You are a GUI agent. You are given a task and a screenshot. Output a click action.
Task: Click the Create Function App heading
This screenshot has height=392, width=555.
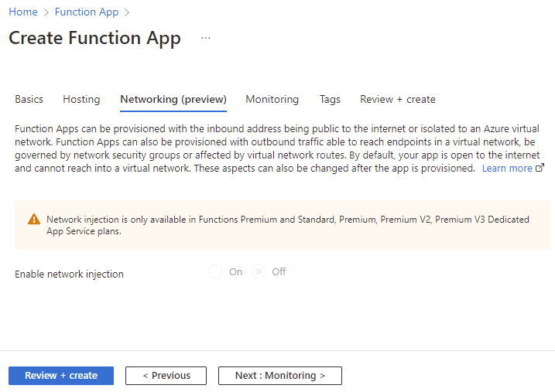[x=94, y=38]
